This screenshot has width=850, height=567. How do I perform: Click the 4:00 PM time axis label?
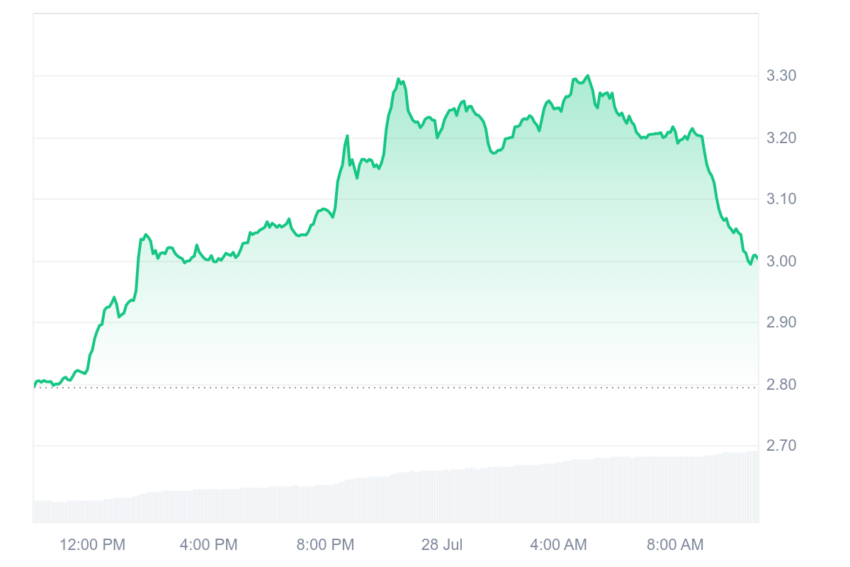click(209, 544)
